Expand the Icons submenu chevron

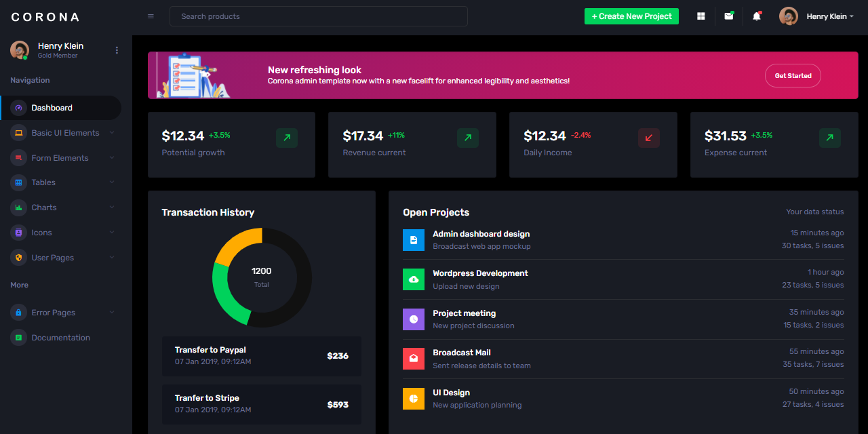tap(112, 233)
